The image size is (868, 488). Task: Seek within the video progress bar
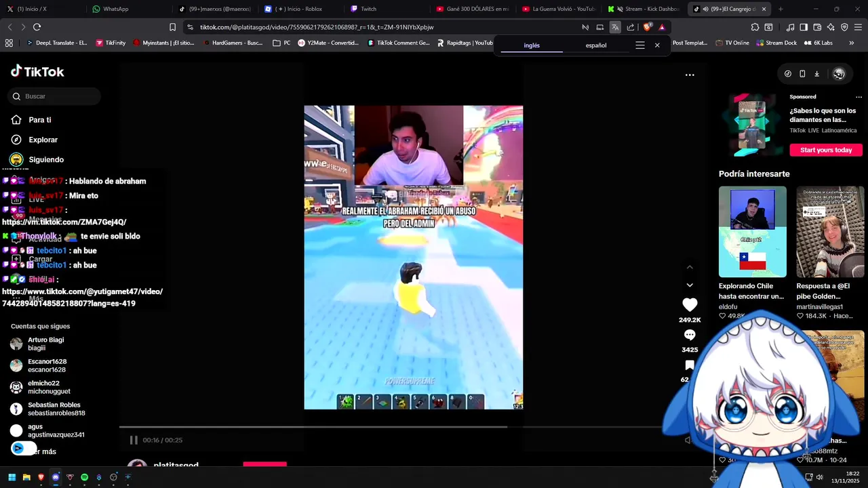click(390, 427)
